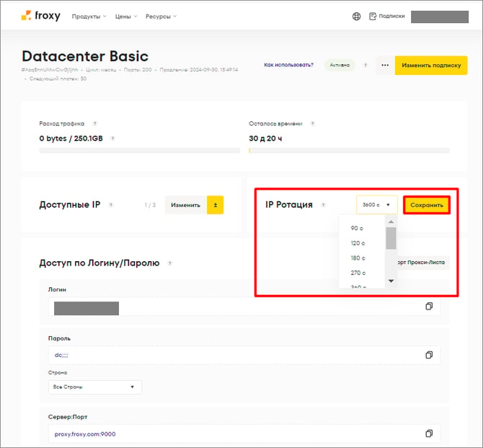Image resolution: width=483 pixels, height=448 pixels.
Task: Open the three-dots more options menu
Action: click(385, 65)
